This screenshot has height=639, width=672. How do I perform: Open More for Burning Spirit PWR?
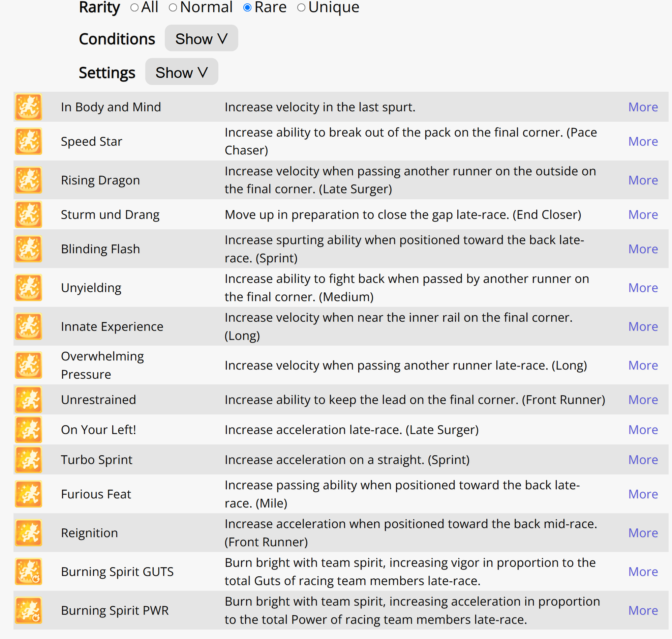tap(643, 611)
